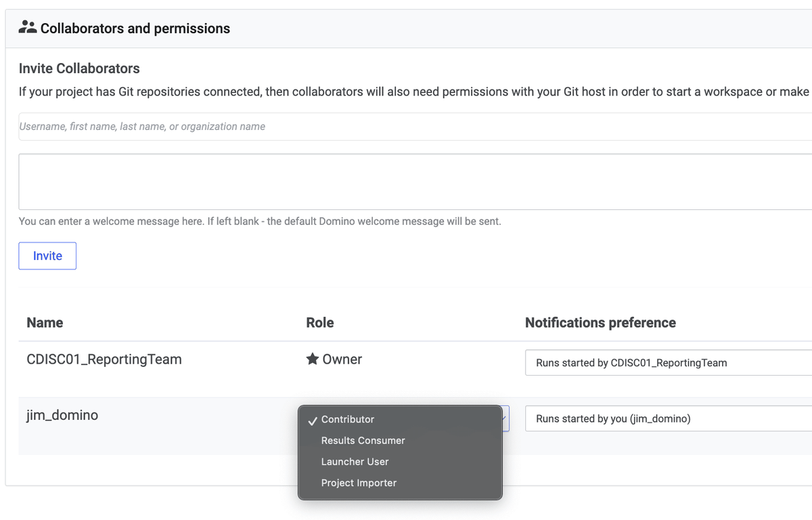Open notifications dropdown for jim_domino

pos(669,419)
